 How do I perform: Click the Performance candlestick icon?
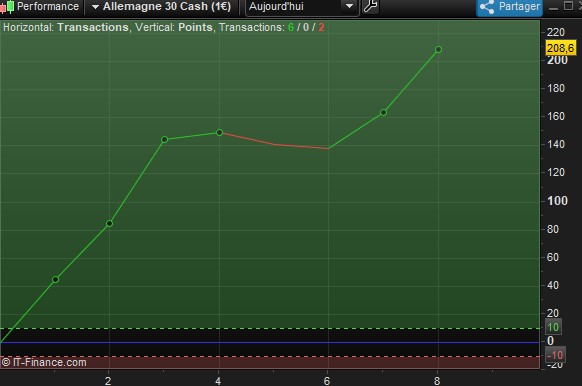click(x=7, y=7)
